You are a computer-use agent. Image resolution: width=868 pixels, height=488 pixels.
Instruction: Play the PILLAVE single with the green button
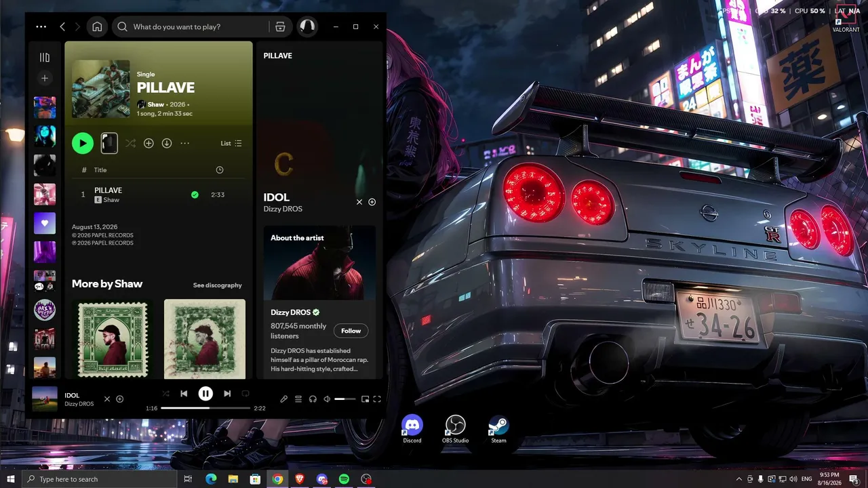[x=83, y=143]
